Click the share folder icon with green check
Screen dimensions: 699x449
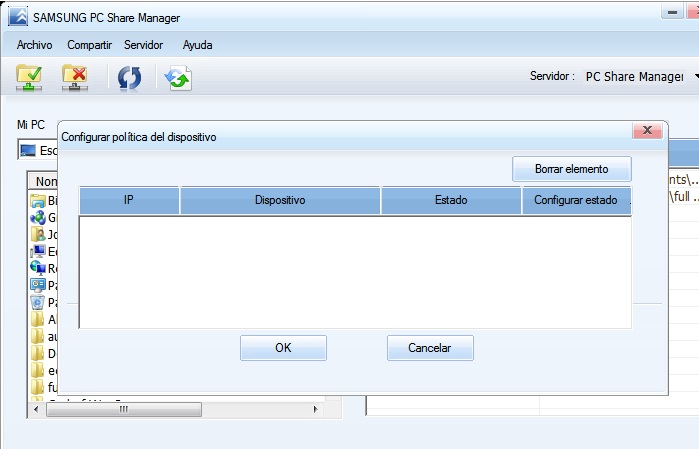click(29, 78)
